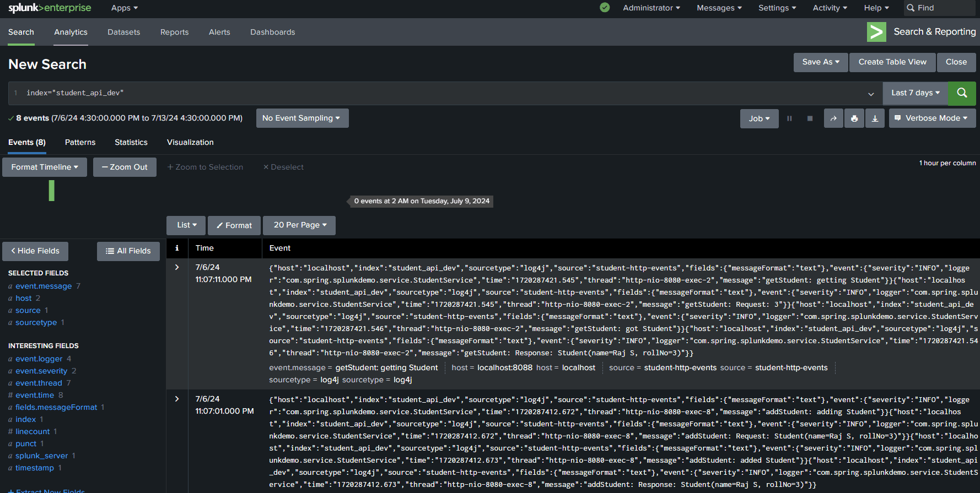Image resolution: width=980 pixels, height=493 pixels.
Task: Click the green health status check icon
Action: click(605, 8)
